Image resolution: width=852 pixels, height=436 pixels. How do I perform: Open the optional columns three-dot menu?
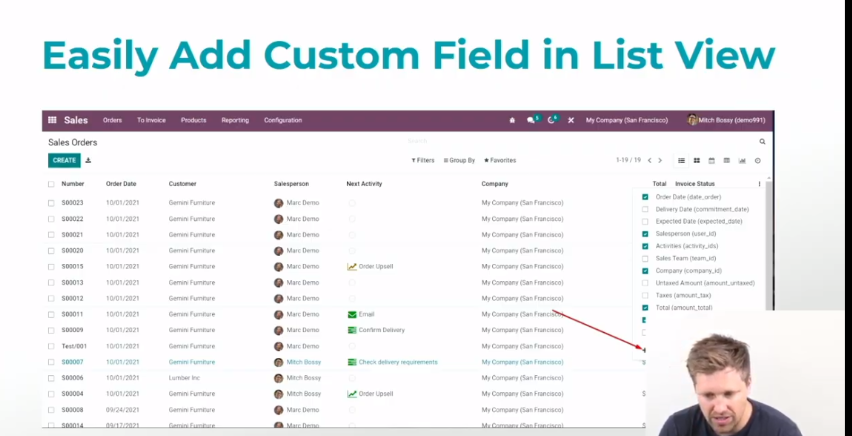[x=759, y=184]
